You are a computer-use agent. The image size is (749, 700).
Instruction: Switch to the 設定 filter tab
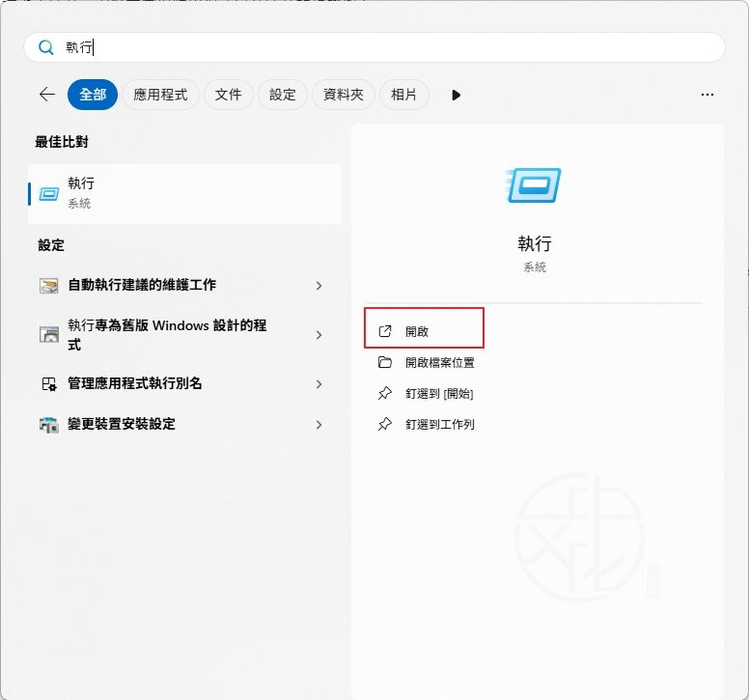click(282, 95)
